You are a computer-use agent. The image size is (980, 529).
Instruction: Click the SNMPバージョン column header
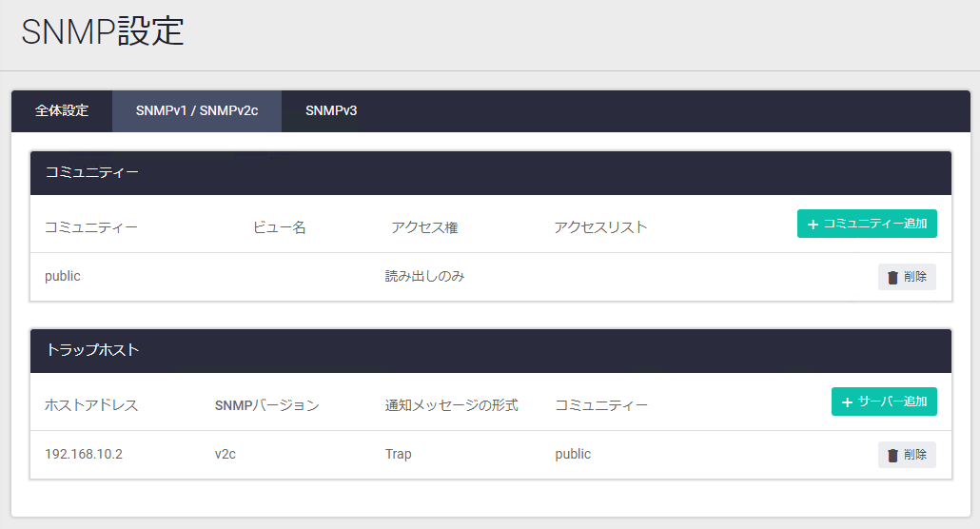point(267,405)
